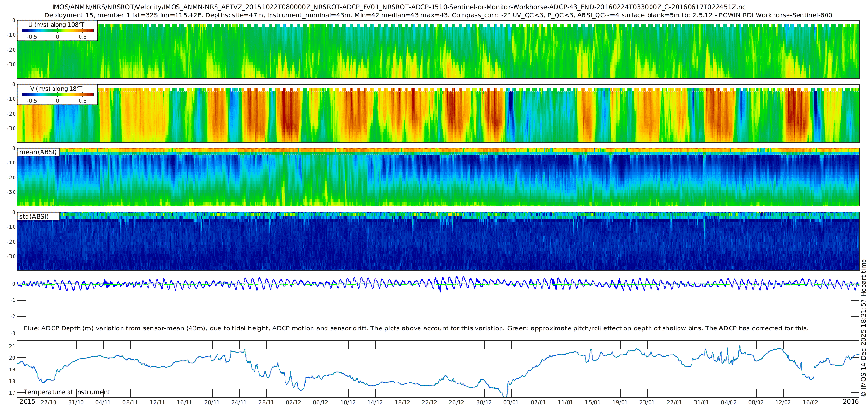
Task: Click the '20/11' date tick
Action: pos(212,403)
